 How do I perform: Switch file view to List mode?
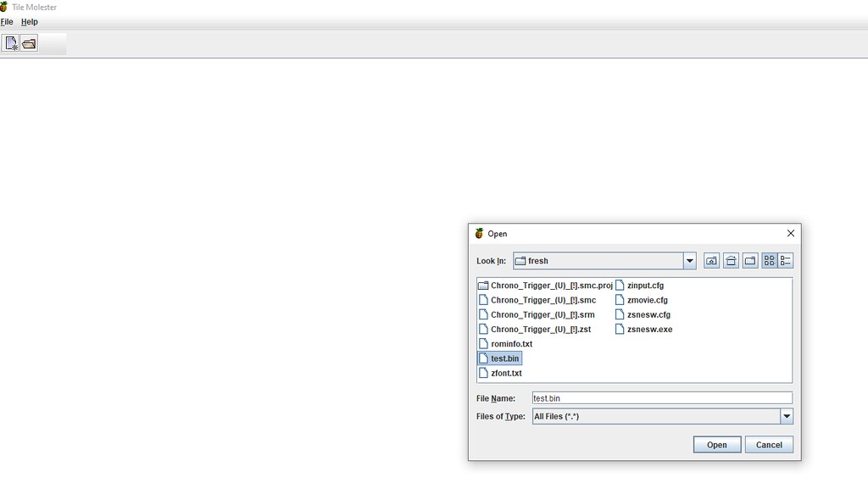[x=769, y=261]
